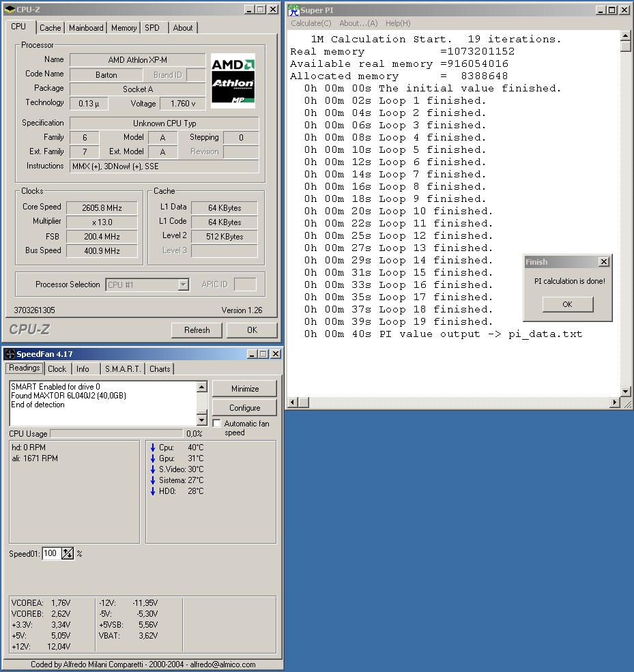Click the Super PI title bar icon
This screenshot has width=634, height=672.
pos(293,10)
